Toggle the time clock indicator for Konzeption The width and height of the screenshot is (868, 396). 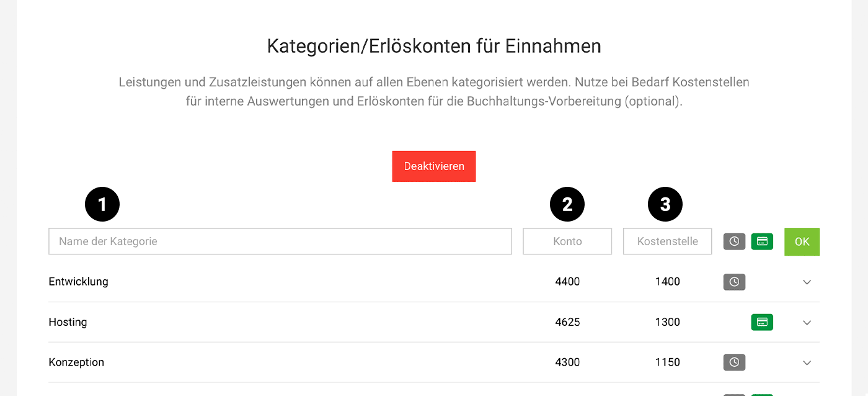[734, 362]
